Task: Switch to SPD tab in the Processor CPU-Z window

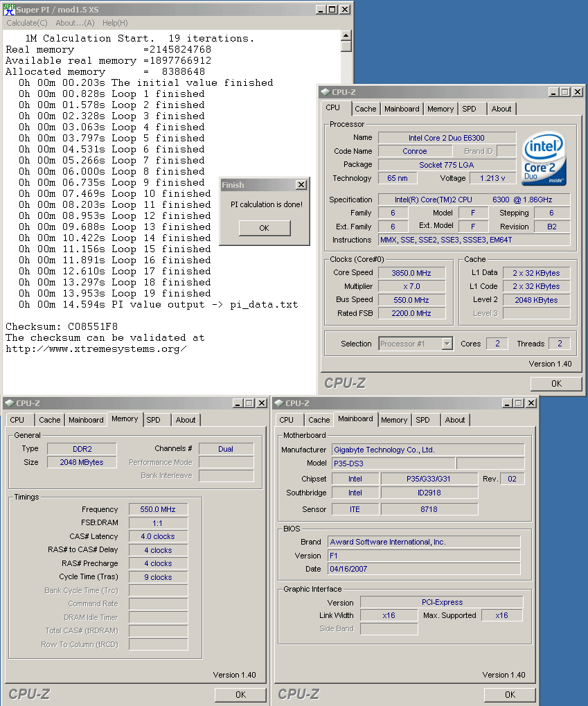Action: click(x=469, y=109)
